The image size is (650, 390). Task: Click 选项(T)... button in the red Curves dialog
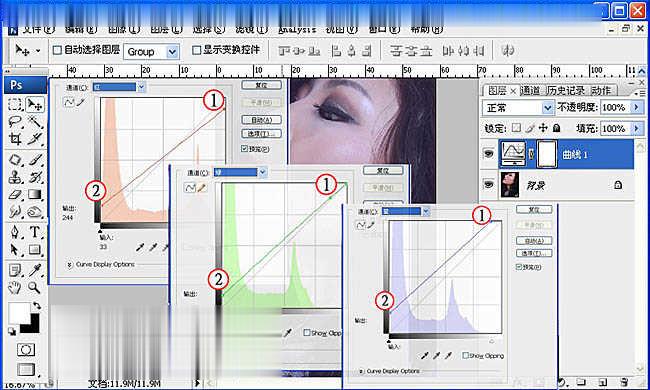tap(262, 133)
